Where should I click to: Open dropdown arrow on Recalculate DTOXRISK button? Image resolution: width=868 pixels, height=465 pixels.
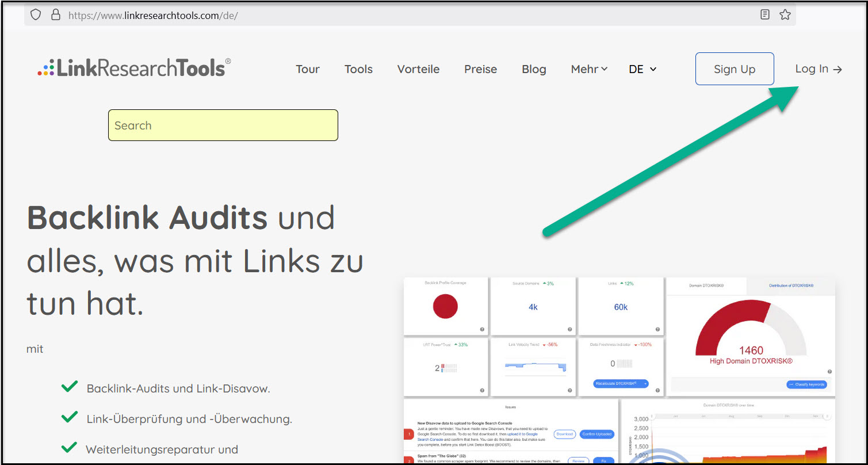click(645, 383)
